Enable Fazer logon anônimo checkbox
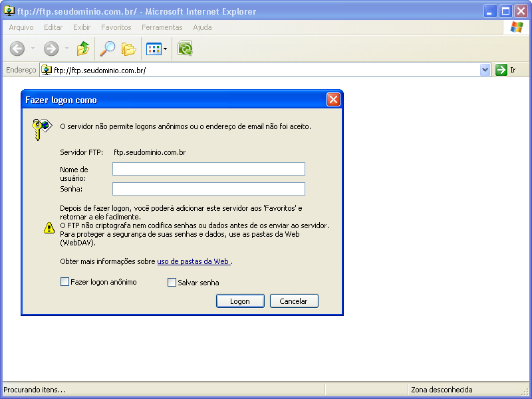 click(x=65, y=281)
